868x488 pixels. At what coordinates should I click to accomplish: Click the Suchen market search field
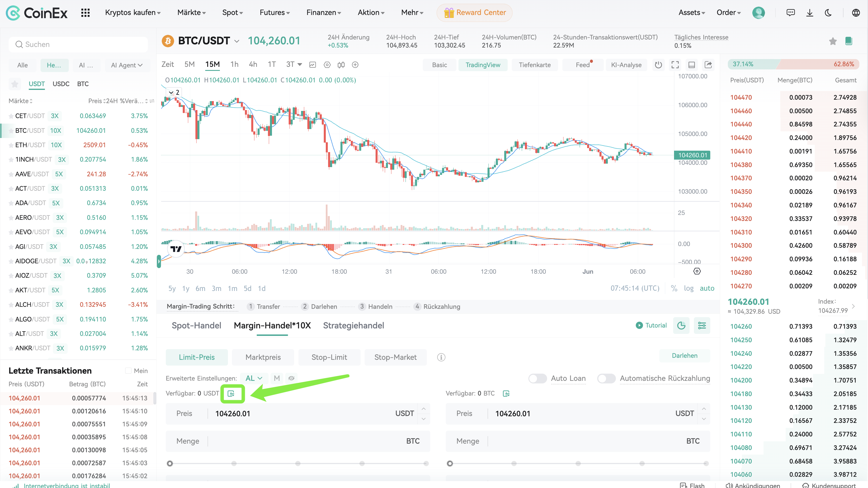click(78, 45)
